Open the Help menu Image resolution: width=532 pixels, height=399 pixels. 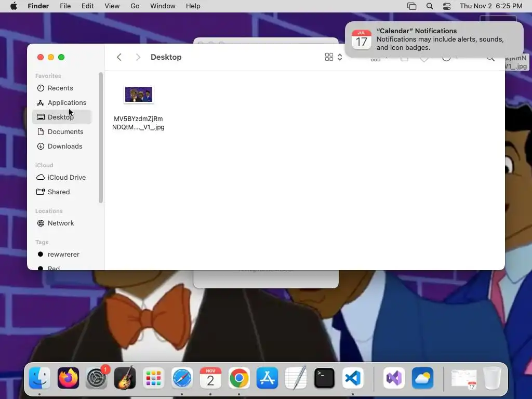pyautogui.click(x=193, y=6)
